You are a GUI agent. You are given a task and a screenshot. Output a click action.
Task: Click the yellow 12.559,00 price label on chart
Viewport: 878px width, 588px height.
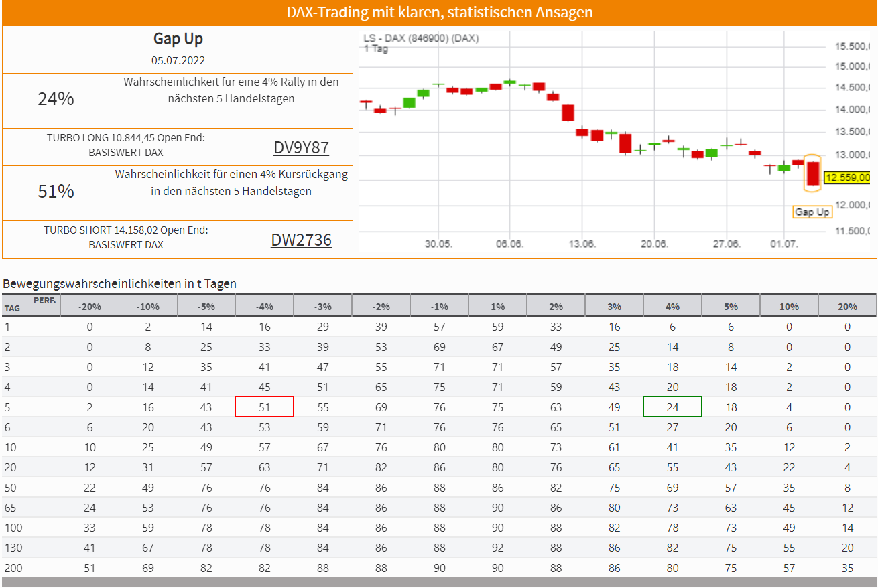pos(846,178)
